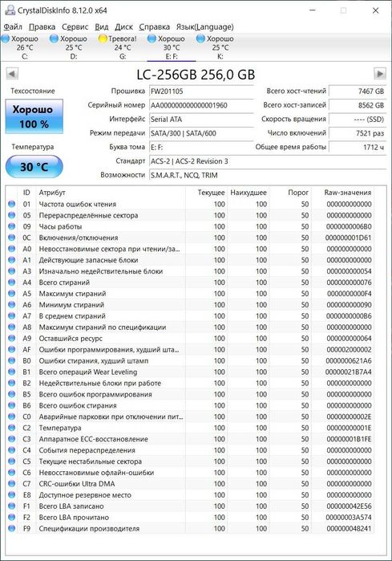Open the Язык(Language) menu
The image size is (392, 561).
[x=204, y=26]
